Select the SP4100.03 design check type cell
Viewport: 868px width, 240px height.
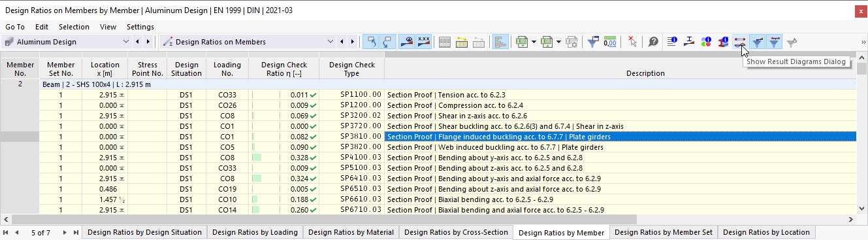pyautogui.click(x=352, y=158)
